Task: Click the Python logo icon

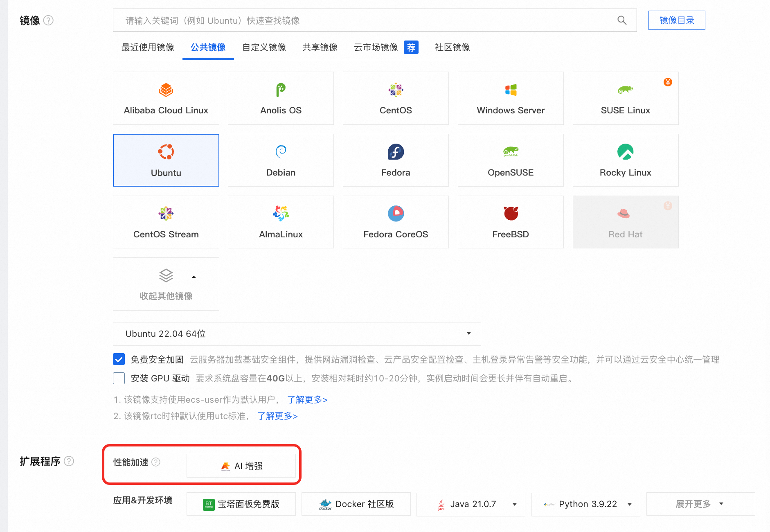Action: pos(549,504)
